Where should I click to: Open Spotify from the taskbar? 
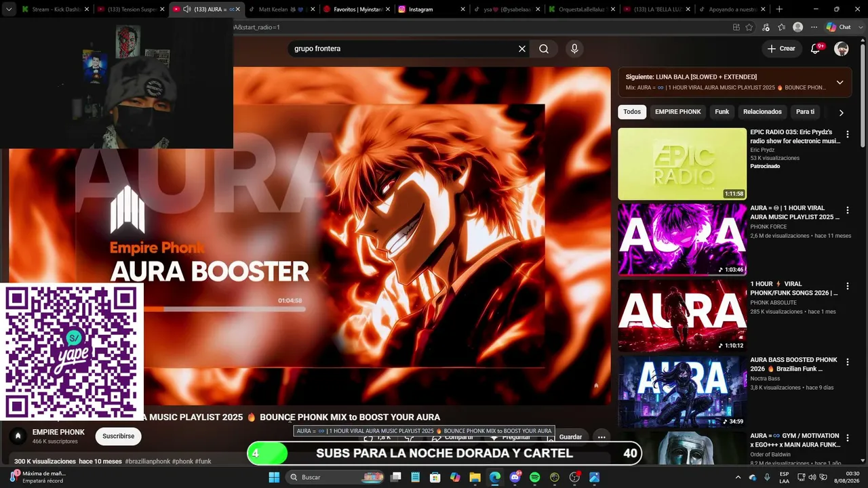[x=534, y=477]
